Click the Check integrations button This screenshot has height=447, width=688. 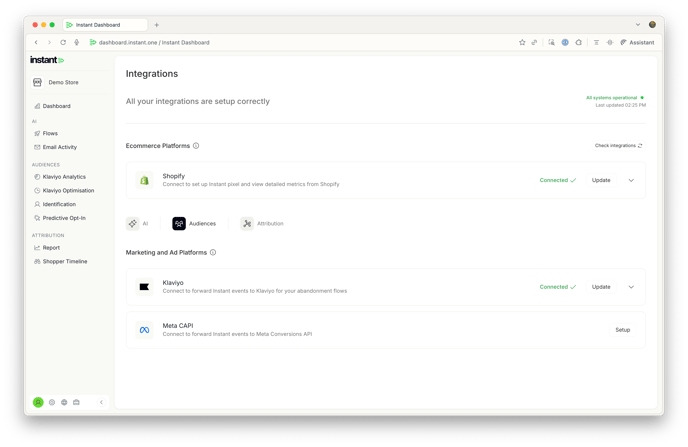click(618, 146)
